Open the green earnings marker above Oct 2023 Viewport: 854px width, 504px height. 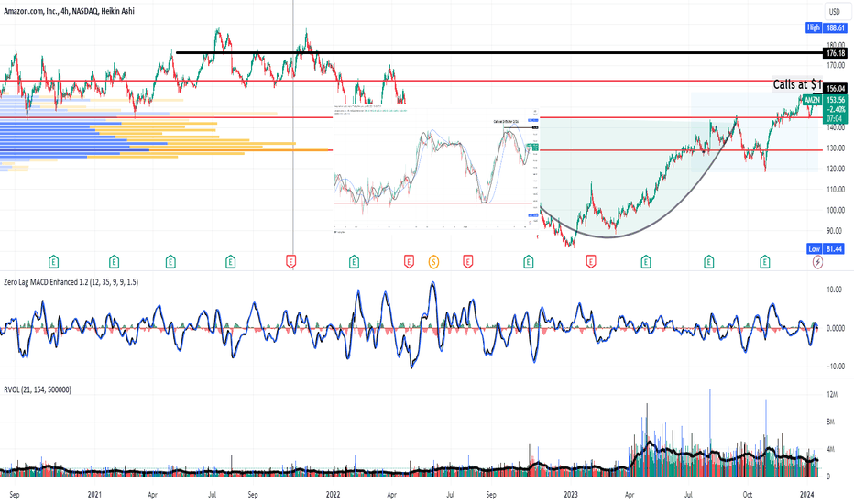tap(765, 262)
